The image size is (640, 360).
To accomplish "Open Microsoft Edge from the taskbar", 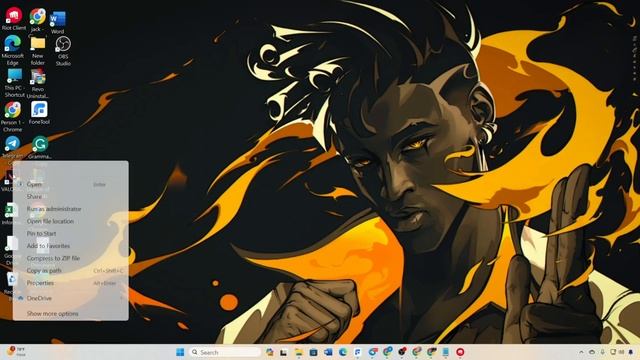I will point(343,352).
